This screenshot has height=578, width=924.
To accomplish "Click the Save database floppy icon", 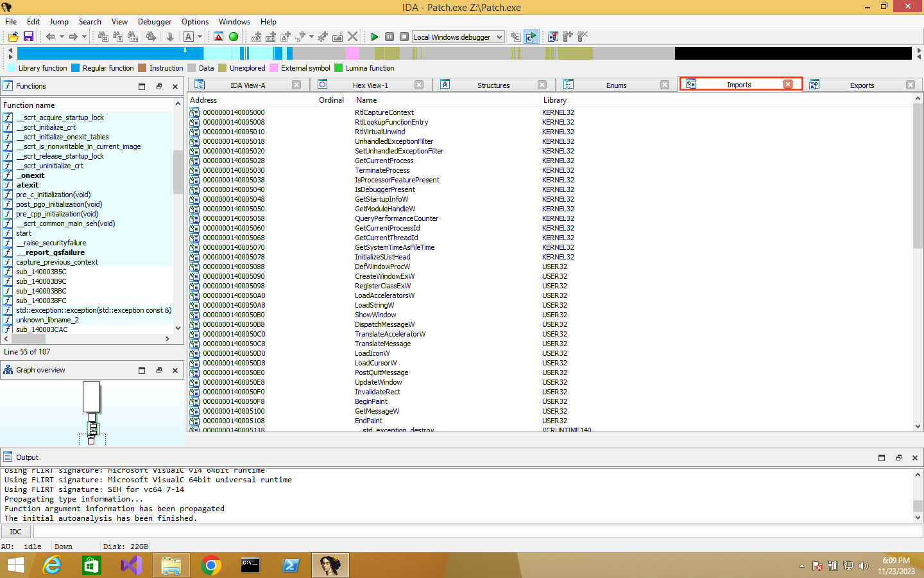I will coord(28,37).
